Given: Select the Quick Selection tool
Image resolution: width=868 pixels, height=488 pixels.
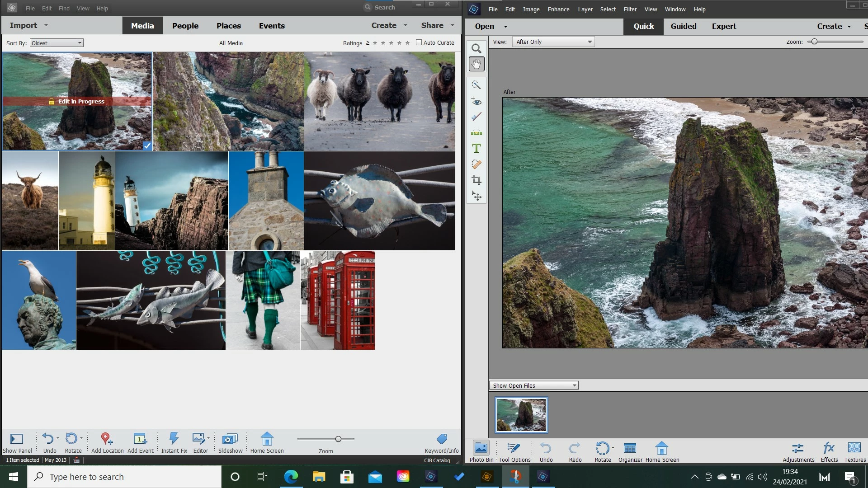Looking at the screenshot, I should tap(476, 84).
